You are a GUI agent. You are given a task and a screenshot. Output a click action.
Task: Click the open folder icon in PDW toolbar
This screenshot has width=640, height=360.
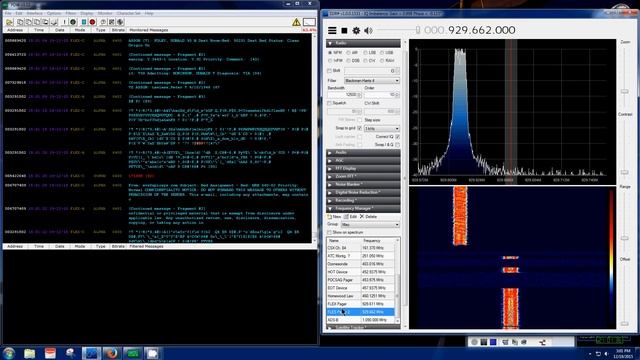(x=9, y=22)
